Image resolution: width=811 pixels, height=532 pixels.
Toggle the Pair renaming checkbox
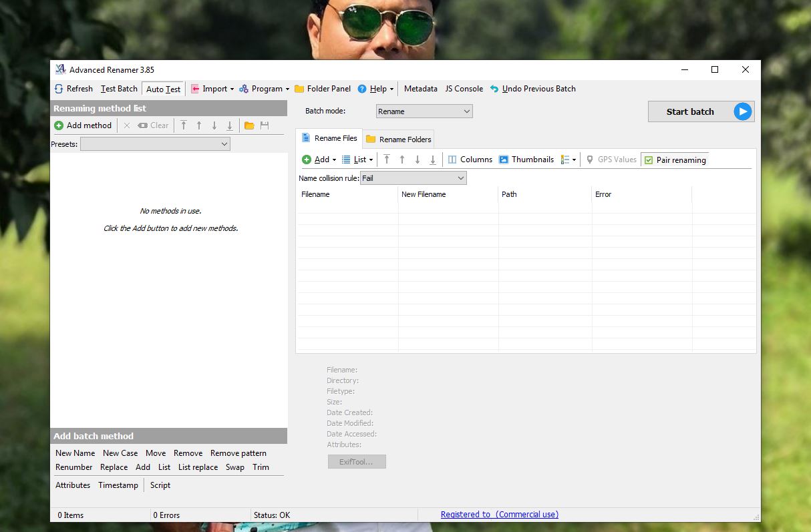[x=675, y=160]
